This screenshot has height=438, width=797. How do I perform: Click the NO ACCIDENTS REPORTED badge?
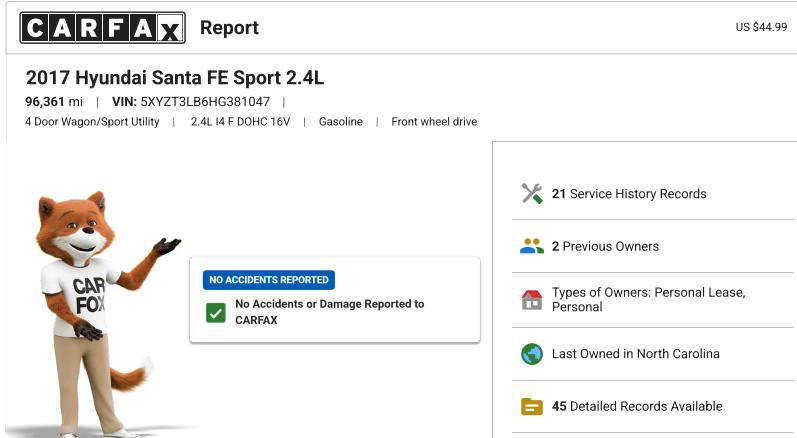[x=268, y=280]
